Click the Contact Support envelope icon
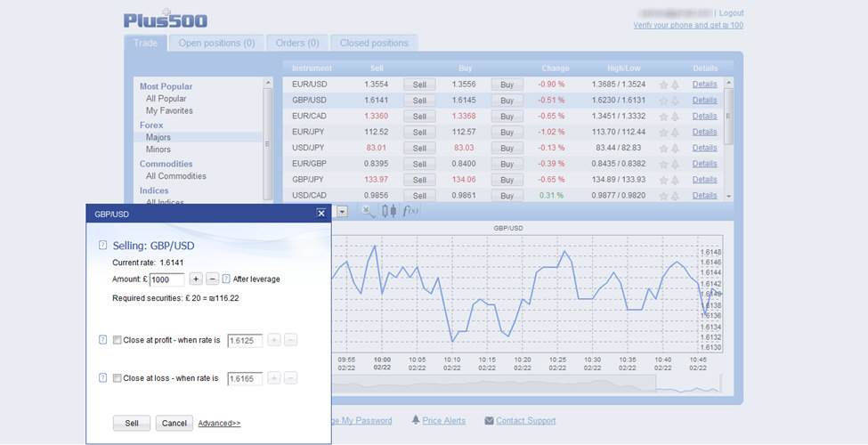The image size is (868, 445). point(489,421)
